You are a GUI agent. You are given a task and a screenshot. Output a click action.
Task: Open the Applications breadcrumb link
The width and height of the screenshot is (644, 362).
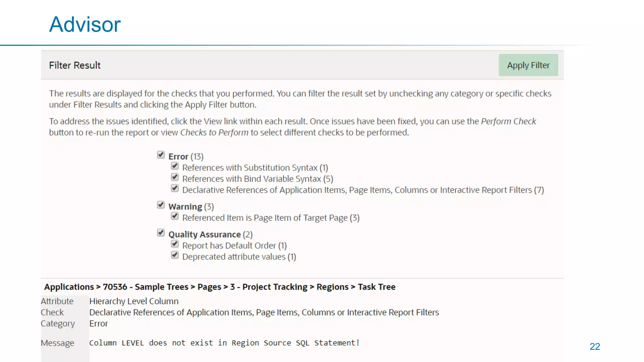[x=69, y=287]
